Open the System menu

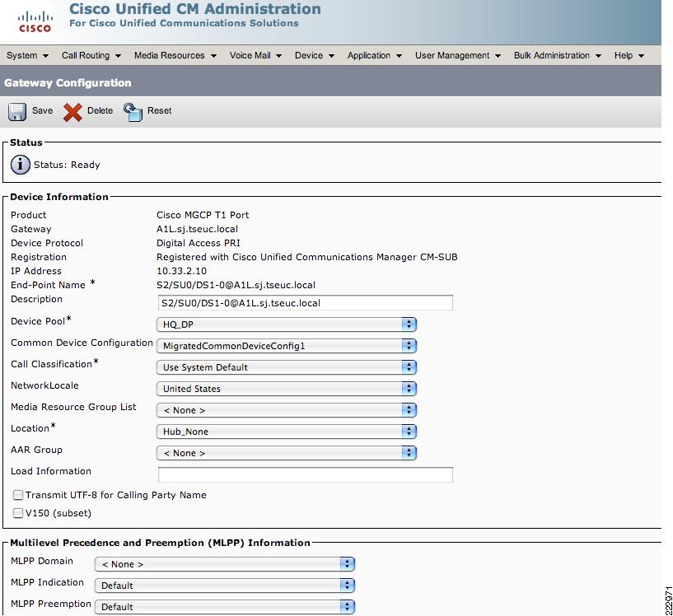click(x=27, y=55)
